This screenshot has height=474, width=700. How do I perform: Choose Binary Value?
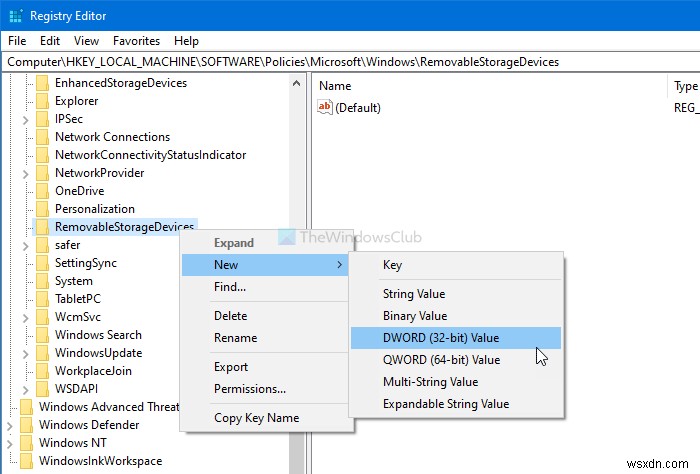pos(456,316)
